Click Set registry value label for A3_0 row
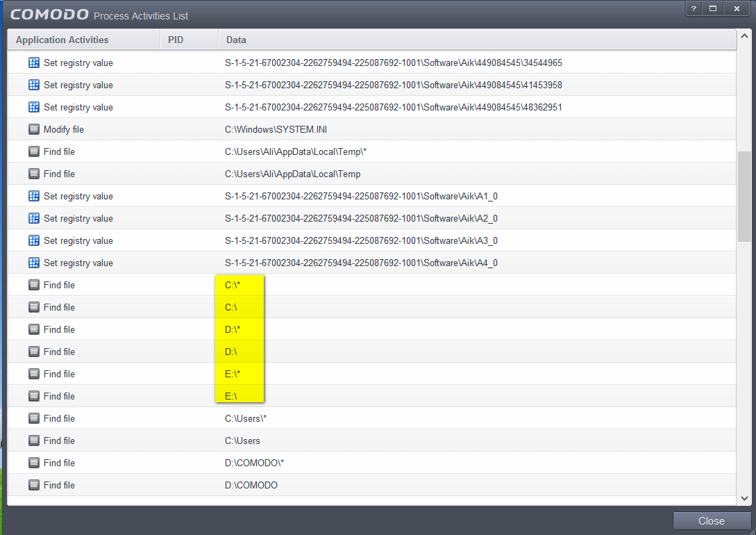Image resolution: width=756 pixels, height=535 pixels. coord(78,240)
